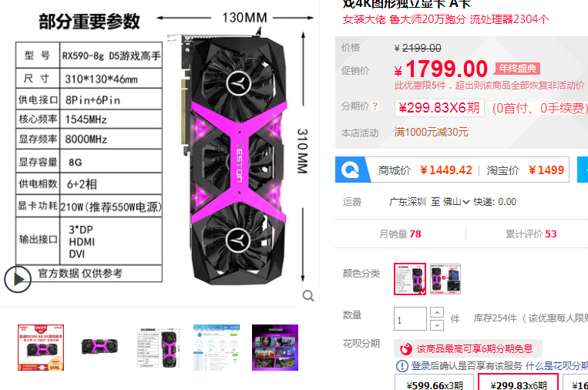Open the 累计评价 53 reviews tab
Viewport: 588px width, 390px height.
point(531,234)
